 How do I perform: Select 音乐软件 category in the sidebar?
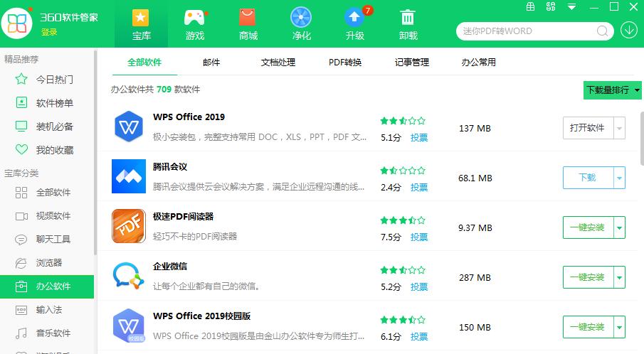(47, 333)
